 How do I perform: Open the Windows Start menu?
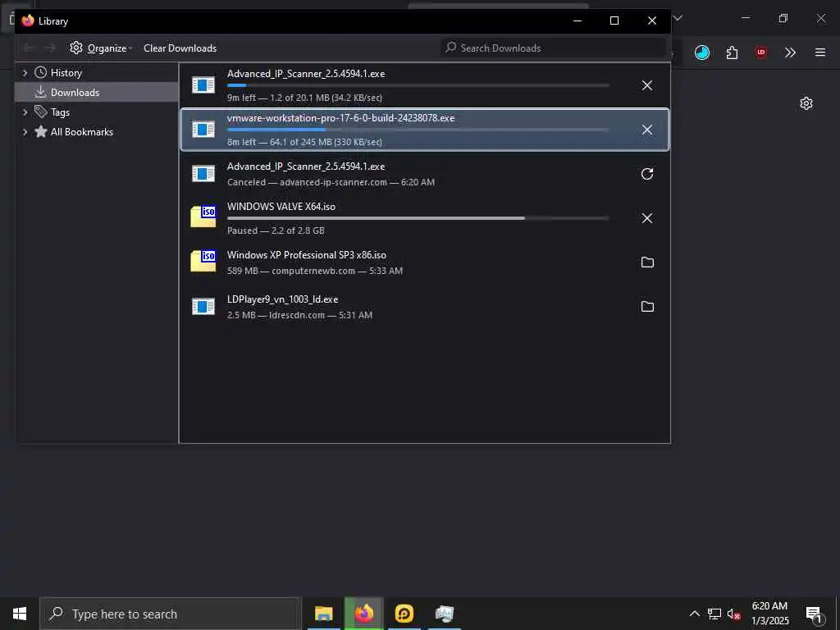[20, 614]
